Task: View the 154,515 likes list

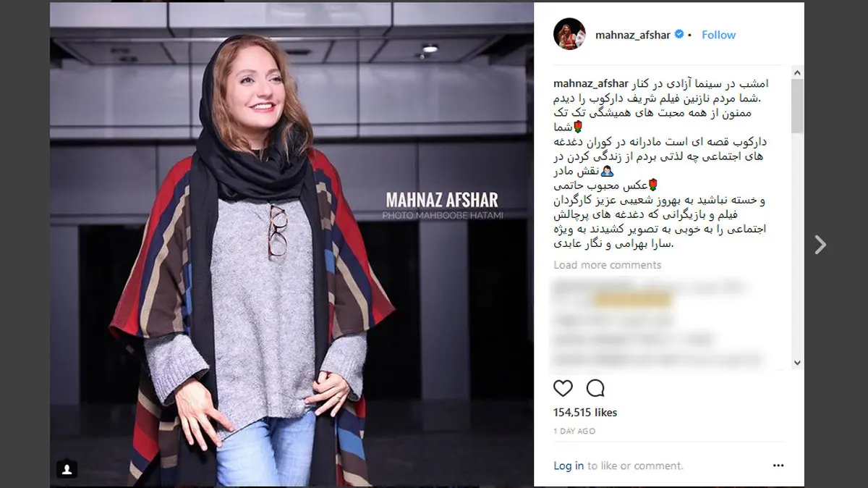Action: (585, 412)
